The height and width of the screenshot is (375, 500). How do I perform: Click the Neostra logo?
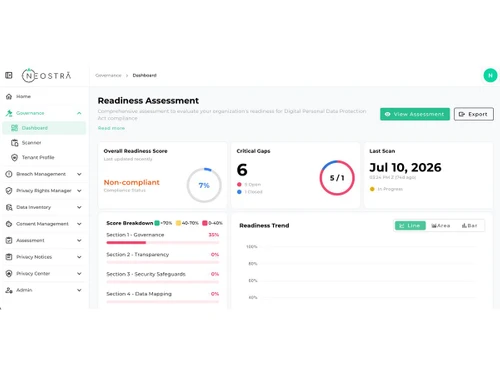point(47,76)
